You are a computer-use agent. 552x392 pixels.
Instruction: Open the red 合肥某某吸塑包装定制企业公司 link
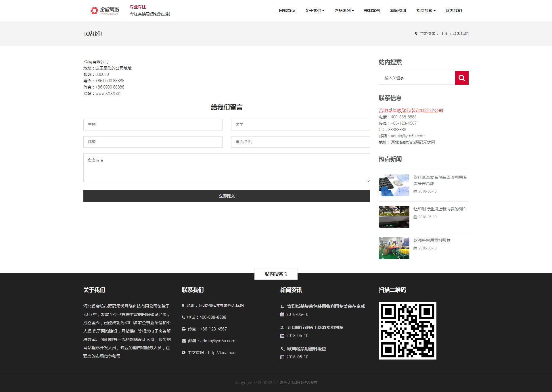point(411,110)
